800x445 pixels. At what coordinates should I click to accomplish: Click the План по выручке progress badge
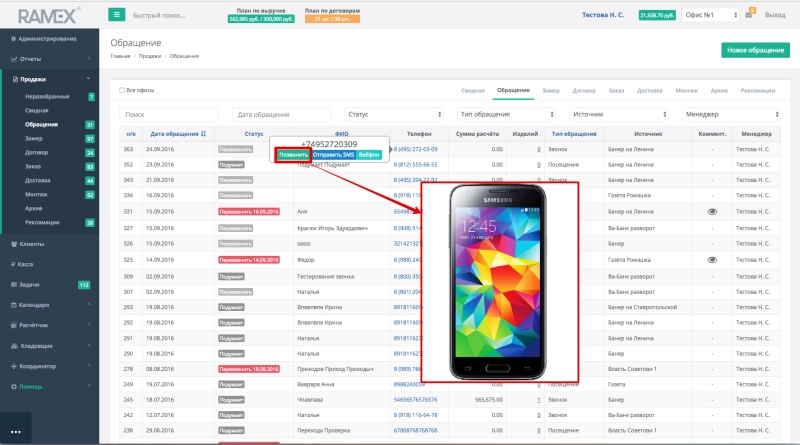click(x=261, y=19)
